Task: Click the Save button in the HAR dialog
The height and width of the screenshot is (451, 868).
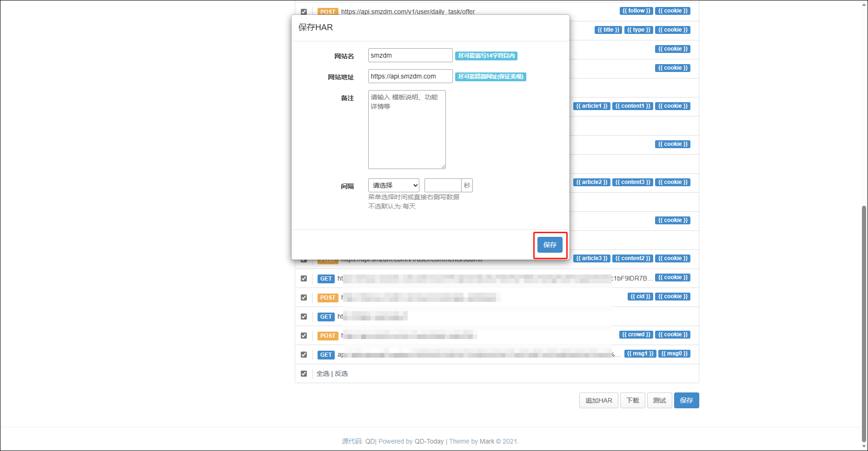Action: [x=550, y=245]
